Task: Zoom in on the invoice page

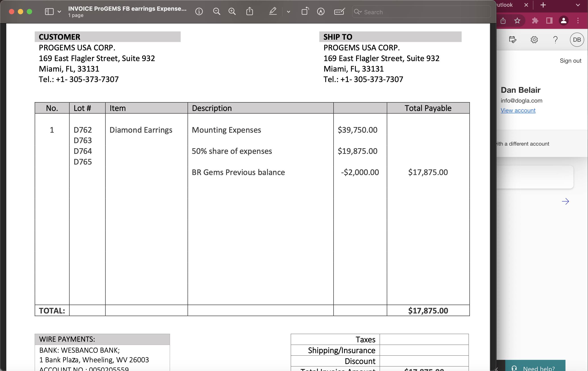Action: (x=232, y=11)
